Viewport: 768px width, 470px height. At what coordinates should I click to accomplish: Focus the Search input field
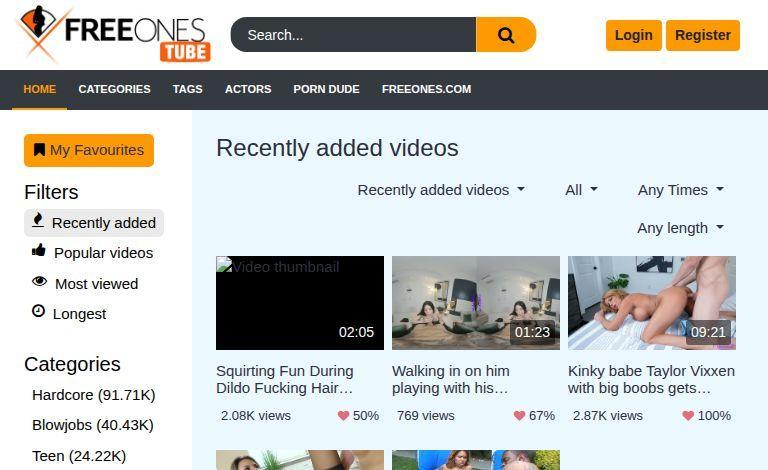pos(353,35)
